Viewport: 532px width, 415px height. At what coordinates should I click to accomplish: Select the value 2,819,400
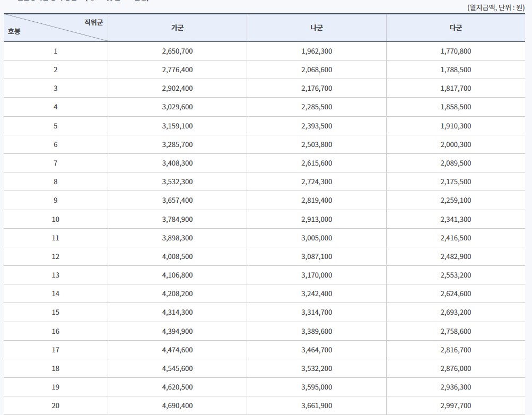[x=317, y=200]
